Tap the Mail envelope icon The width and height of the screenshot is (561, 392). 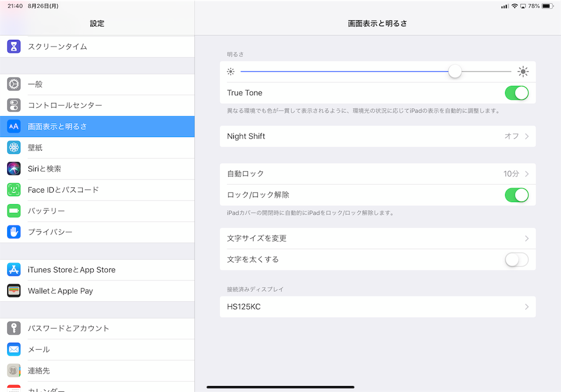pos(14,349)
